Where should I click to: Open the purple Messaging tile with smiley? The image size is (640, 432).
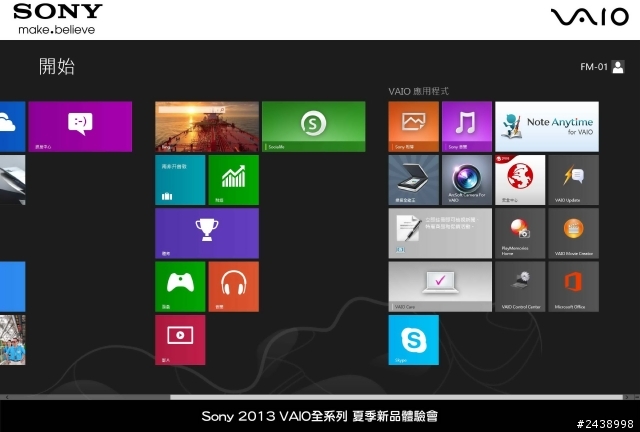[80, 127]
